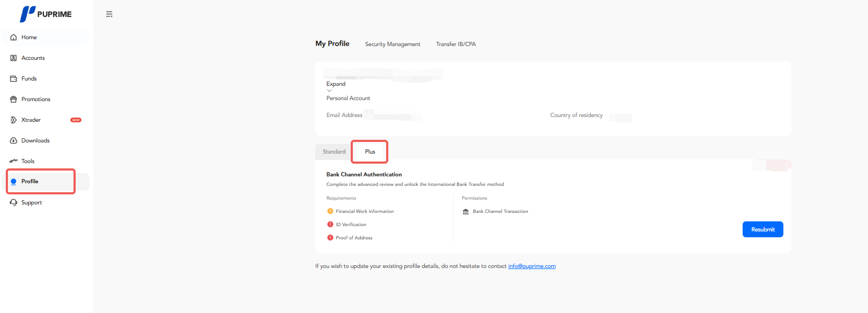The width and height of the screenshot is (868, 313).
Task: Click the ID Verification requirement
Action: pyautogui.click(x=351, y=225)
